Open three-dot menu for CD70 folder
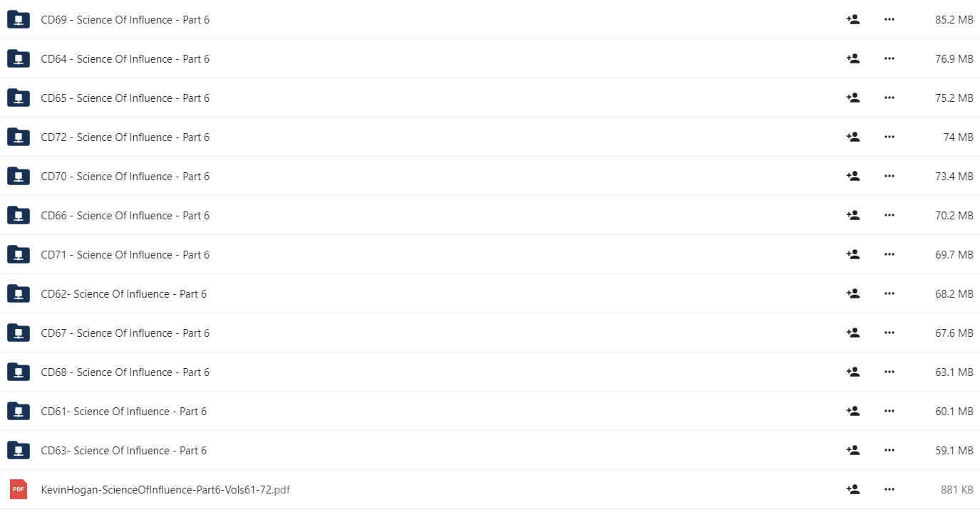 pyautogui.click(x=889, y=176)
